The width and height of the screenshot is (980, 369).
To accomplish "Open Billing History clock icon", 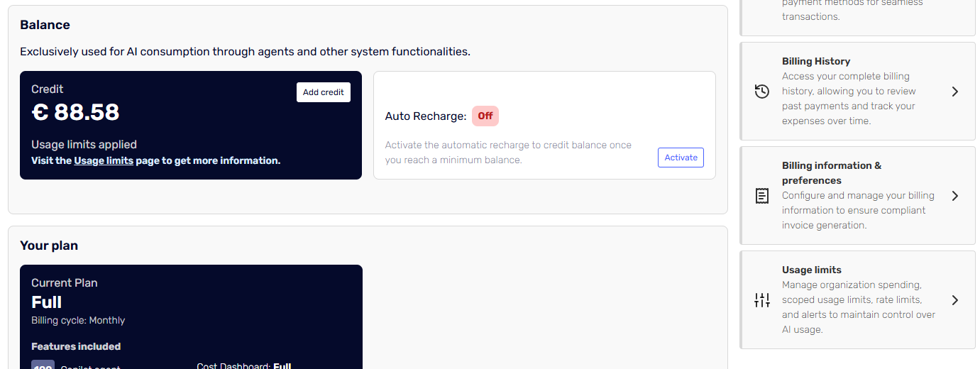I will 761,92.
